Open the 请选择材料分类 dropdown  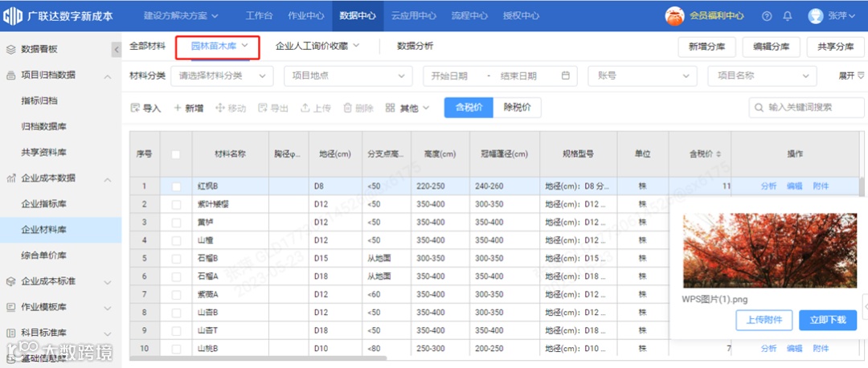click(222, 76)
